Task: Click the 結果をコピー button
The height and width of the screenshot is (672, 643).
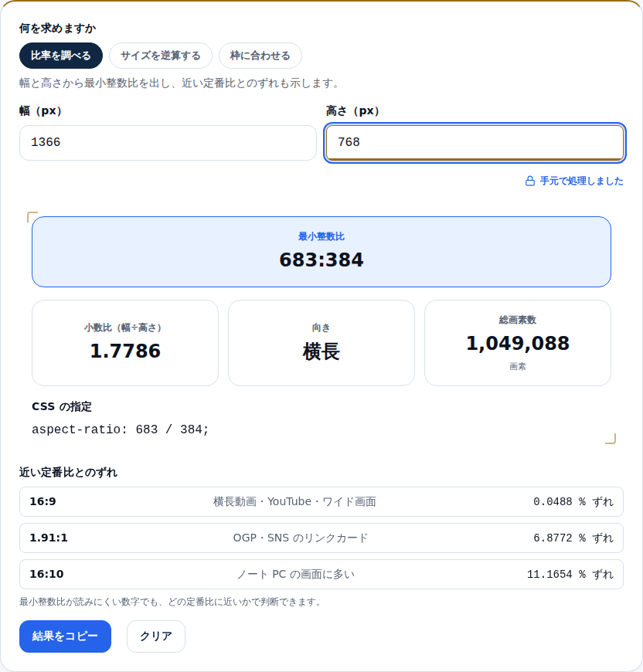Action: tap(65, 636)
